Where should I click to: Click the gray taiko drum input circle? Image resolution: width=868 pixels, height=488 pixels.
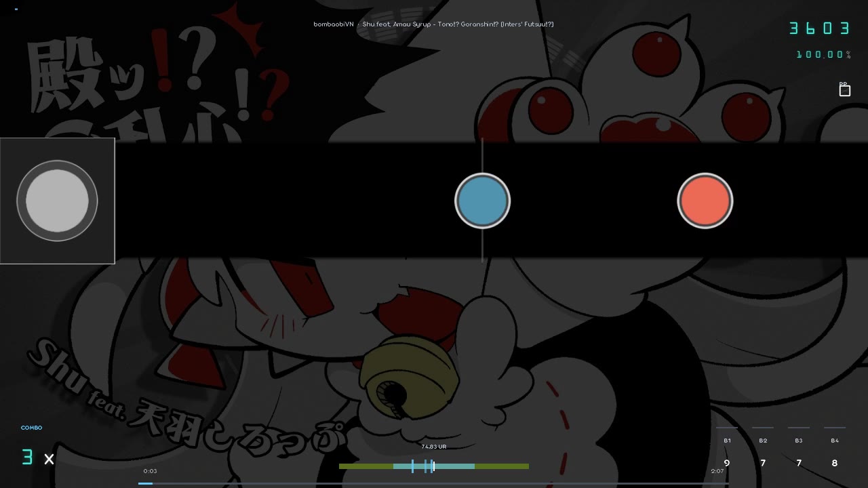pos(57,201)
